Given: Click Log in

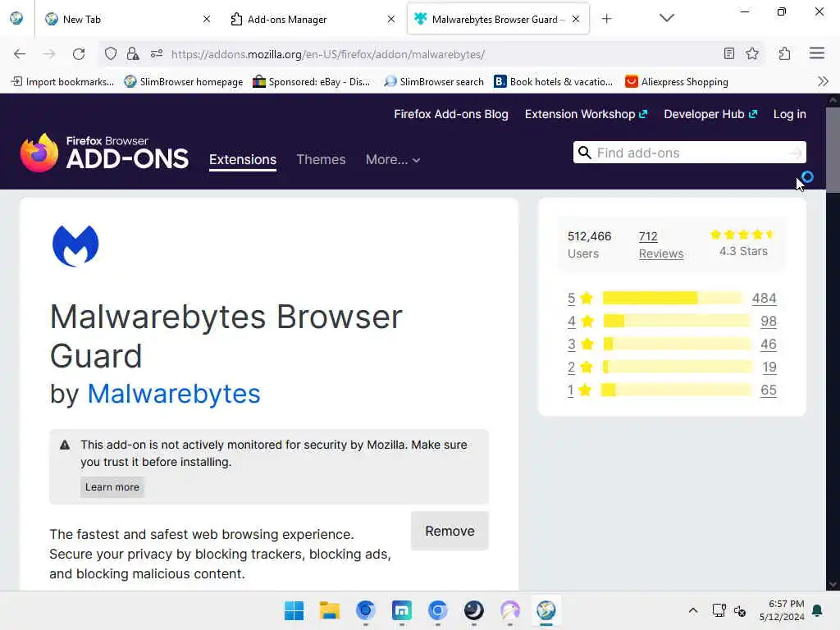Looking at the screenshot, I should [790, 114].
